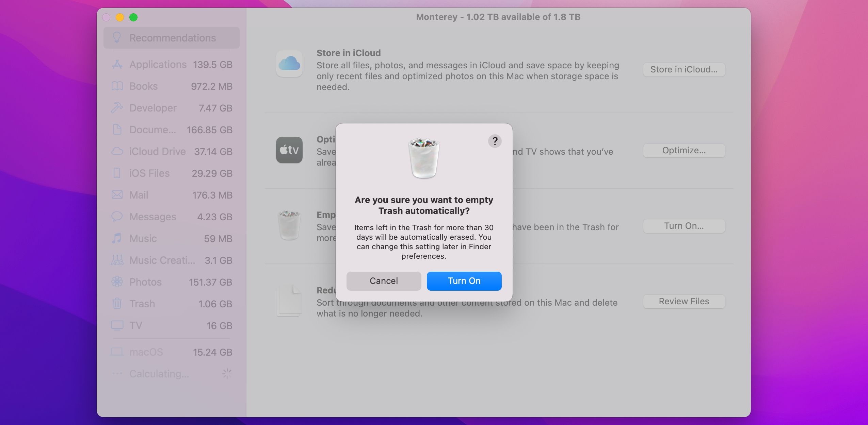Click the Photos sidebar icon
The width and height of the screenshot is (868, 425).
point(117,282)
